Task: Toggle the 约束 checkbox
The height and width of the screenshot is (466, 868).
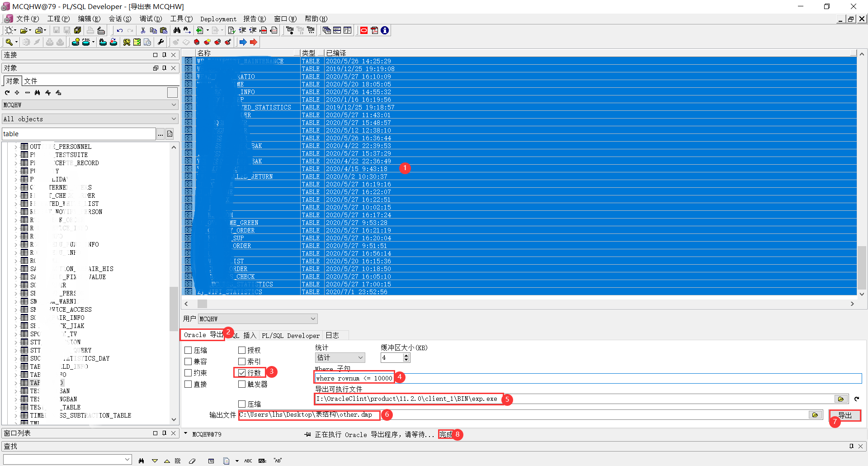Action: pos(189,373)
